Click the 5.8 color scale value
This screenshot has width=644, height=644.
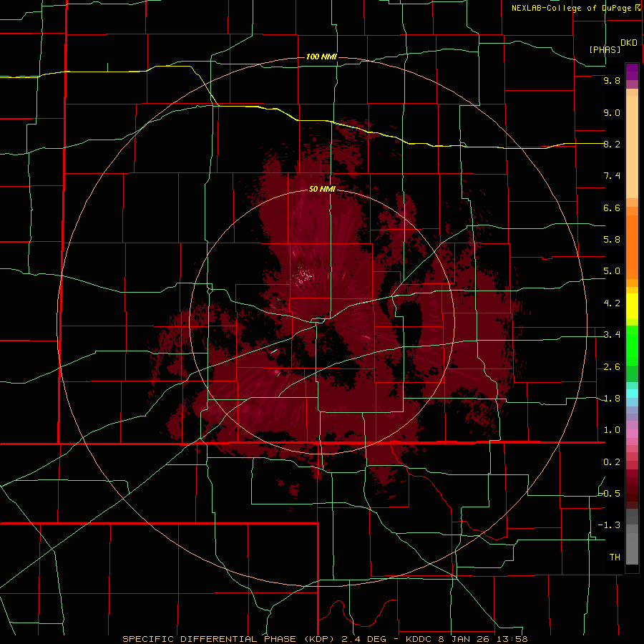(x=612, y=240)
